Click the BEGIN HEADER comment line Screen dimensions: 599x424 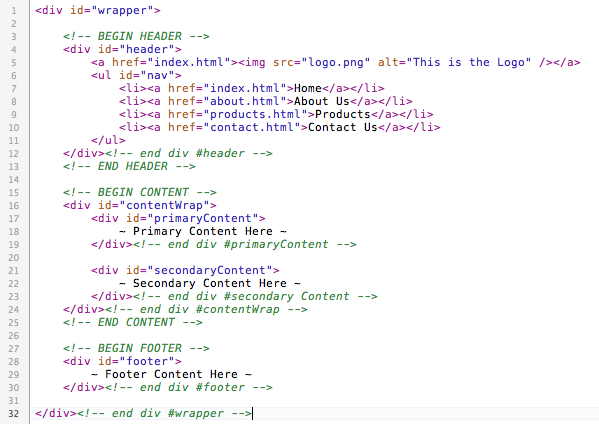(x=136, y=36)
